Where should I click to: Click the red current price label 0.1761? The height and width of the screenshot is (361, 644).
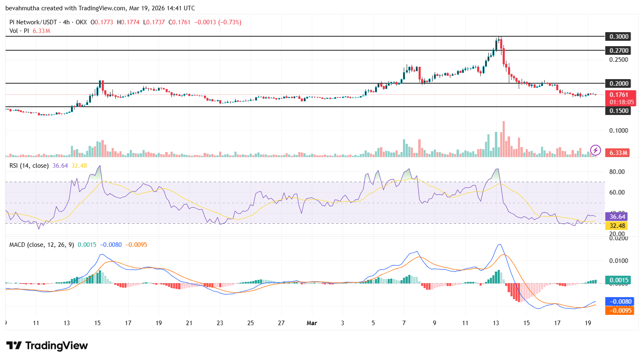click(619, 95)
